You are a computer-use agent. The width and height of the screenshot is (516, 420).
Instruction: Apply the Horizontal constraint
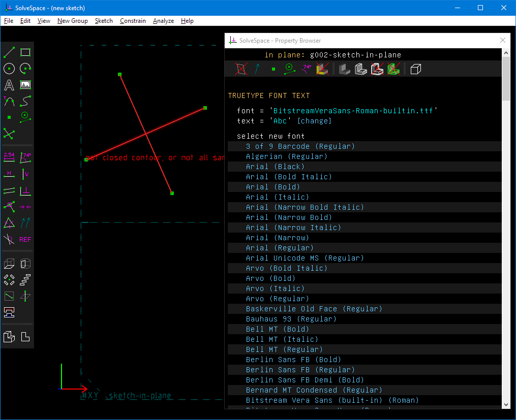point(9,174)
